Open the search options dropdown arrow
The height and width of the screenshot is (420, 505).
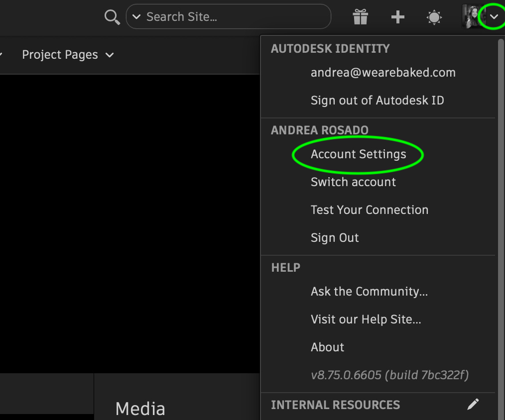coord(136,17)
